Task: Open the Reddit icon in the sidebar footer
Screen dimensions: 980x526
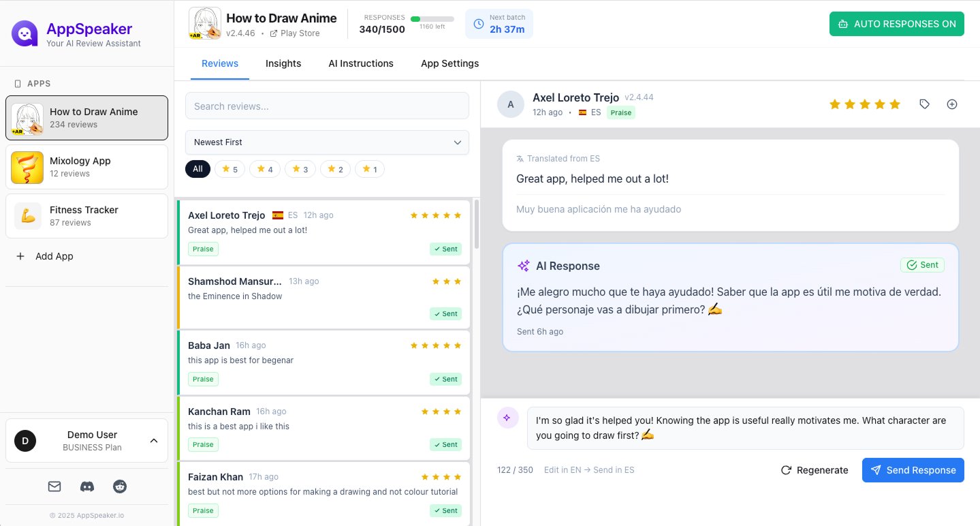Action: pyautogui.click(x=119, y=486)
